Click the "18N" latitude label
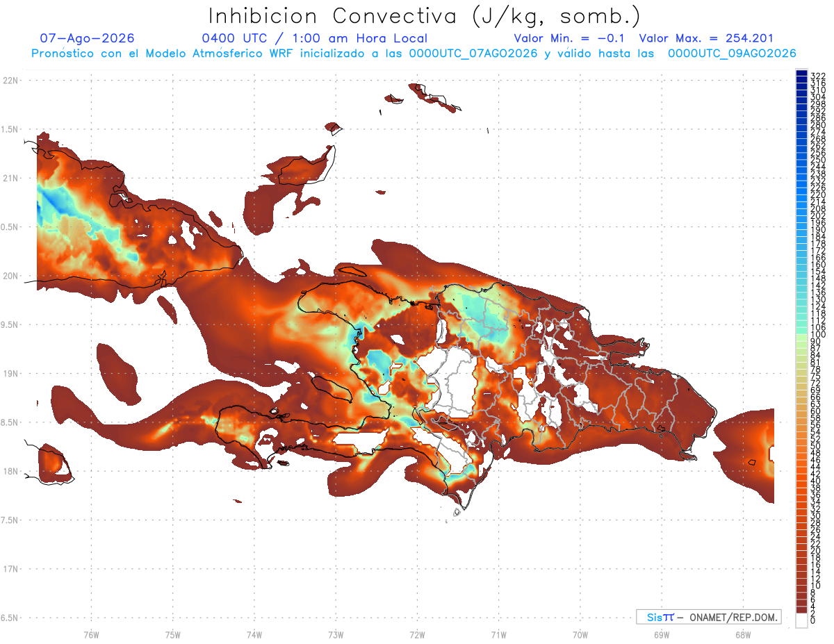Screen dimensions: 834x644 11,471
